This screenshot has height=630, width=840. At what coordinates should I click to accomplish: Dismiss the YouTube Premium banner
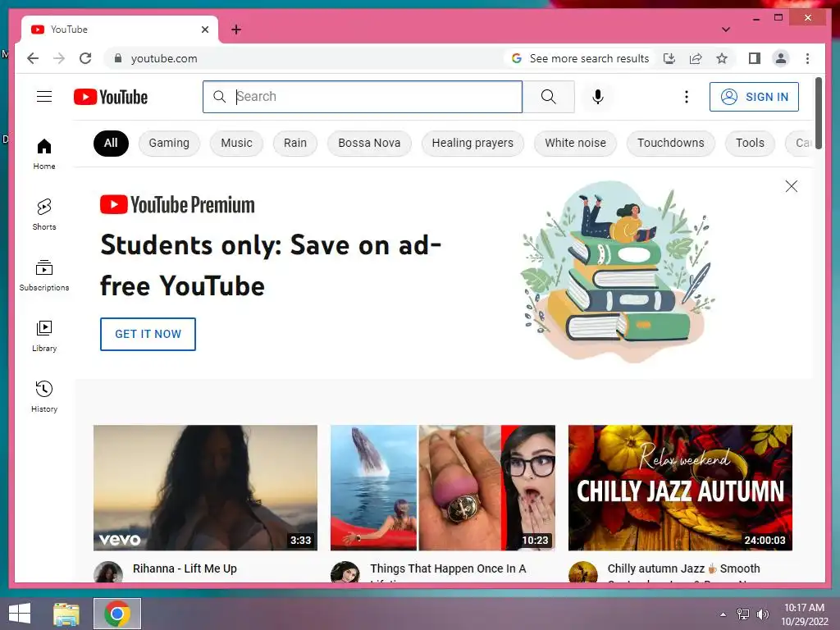coord(792,186)
